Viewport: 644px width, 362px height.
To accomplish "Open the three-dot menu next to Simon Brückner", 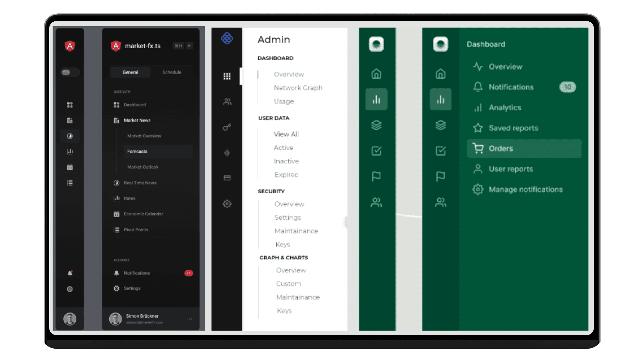I will [x=190, y=319].
